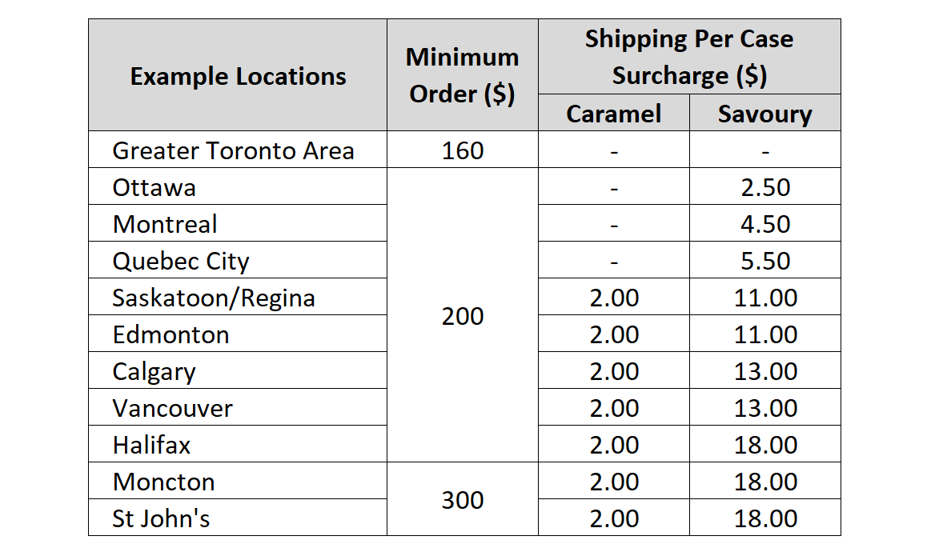Select the Vancouver location cell
This screenshot has height=560, width=943.
(x=173, y=408)
